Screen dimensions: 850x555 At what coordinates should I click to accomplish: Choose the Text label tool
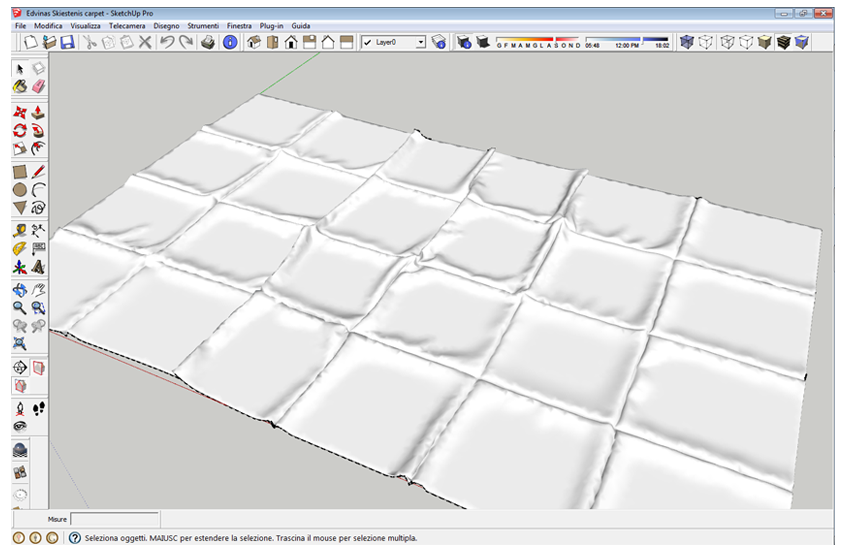tap(38, 249)
